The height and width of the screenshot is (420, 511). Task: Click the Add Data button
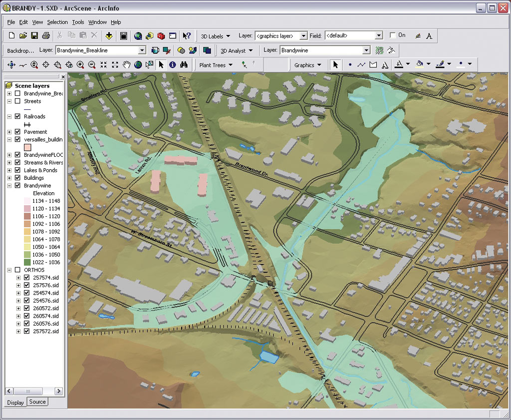point(109,36)
